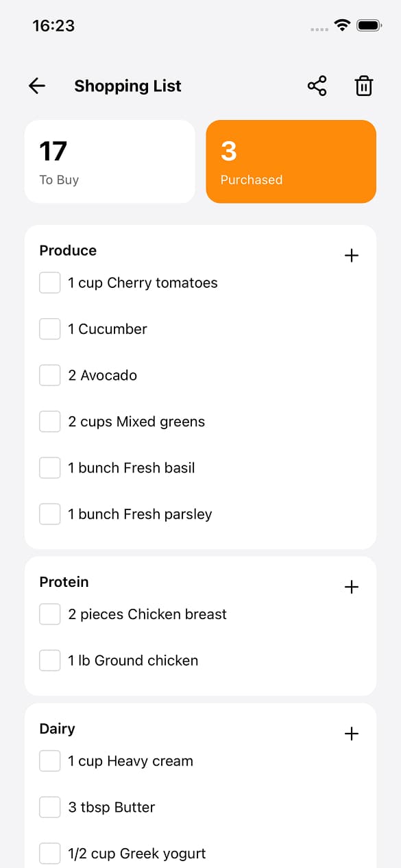Add a new item under Dairy
This screenshot has height=868, width=401.
tap(352, 734)
